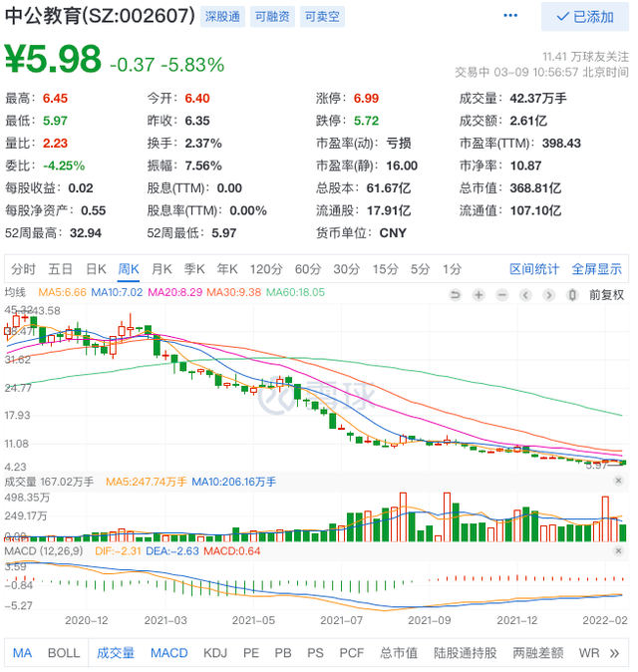
Task: Toggle the 陆股通持股 indicator
Action: pos(465,653)
